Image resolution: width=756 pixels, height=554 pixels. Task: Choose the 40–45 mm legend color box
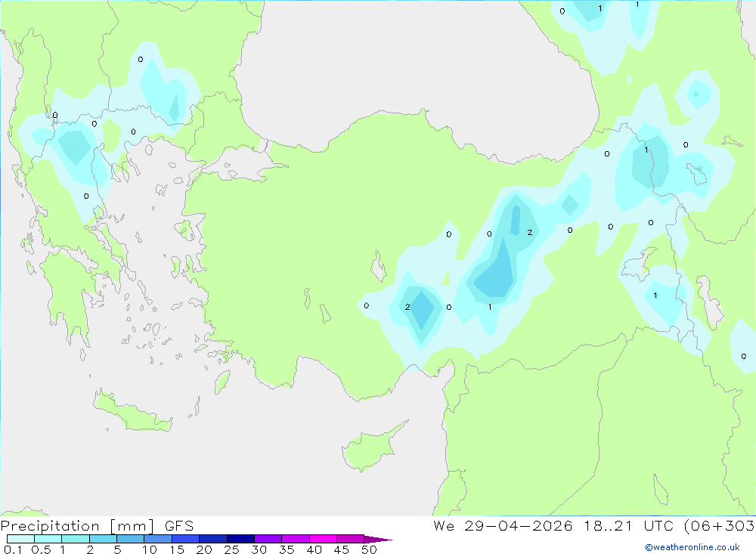[323, 539]
